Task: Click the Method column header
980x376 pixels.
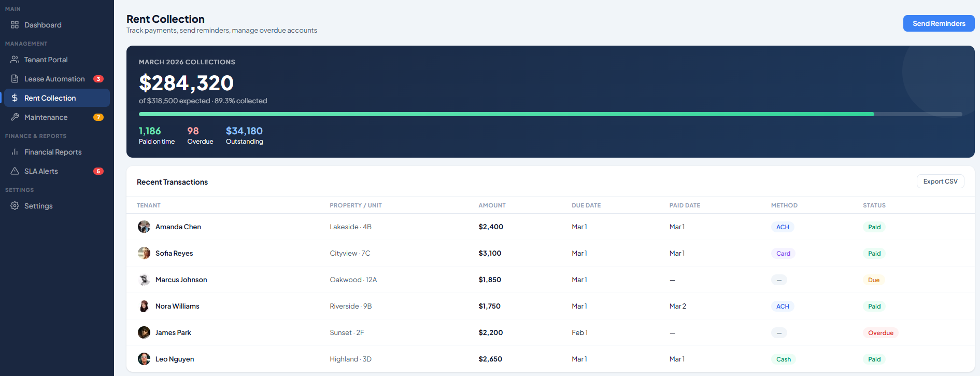Action: (x=784, y=205)
